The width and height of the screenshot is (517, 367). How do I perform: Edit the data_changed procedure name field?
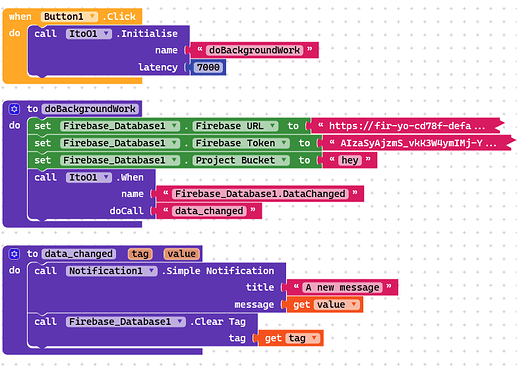79,254
